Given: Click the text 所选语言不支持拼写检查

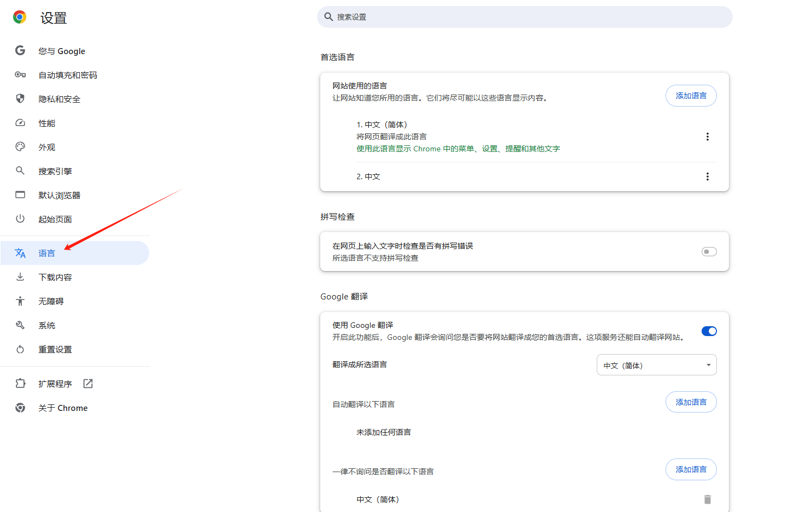Looking at the screenshot, I should tap(375, 258).
